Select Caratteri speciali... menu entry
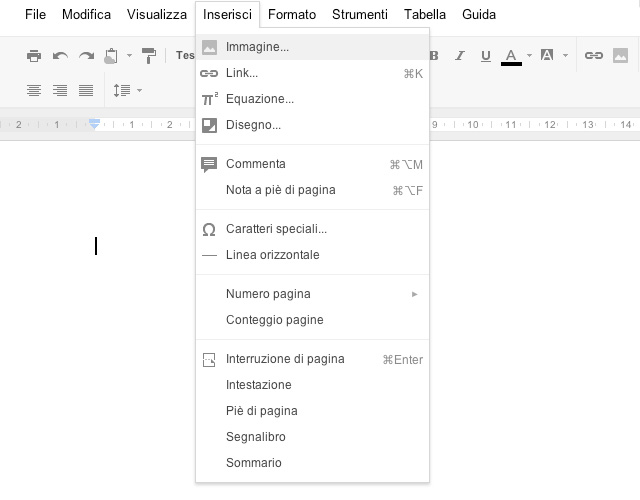640x500 pixels. pos(276,229)
